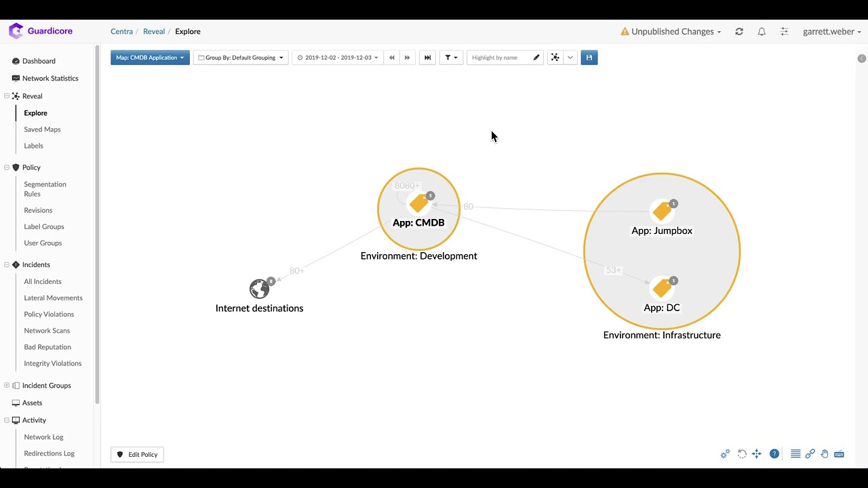The width and height of the screenshot is (868, 488).
Task: Click Reveal breadcrumb link
Action: (154, 32)
